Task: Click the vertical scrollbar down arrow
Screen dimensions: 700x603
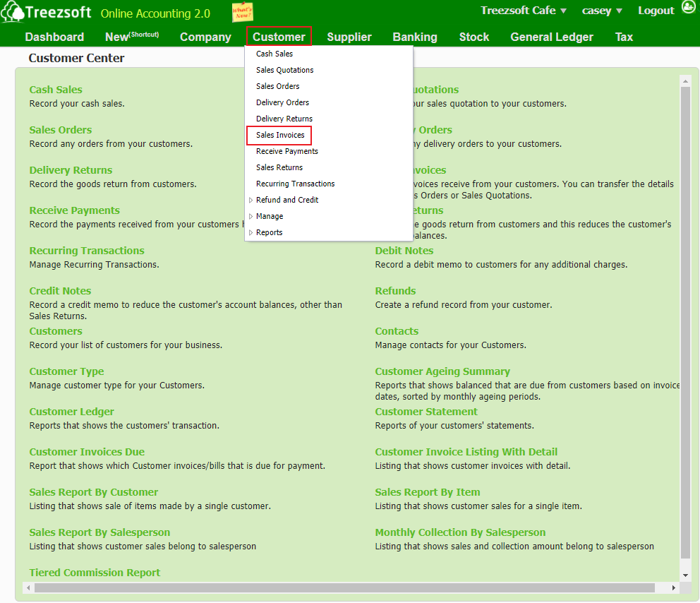Action: coord(684,575)
